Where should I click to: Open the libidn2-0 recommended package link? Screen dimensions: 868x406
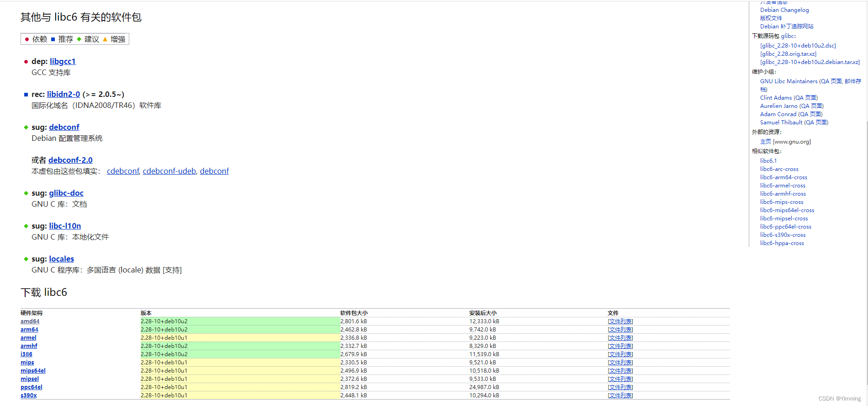coord(64,94)
